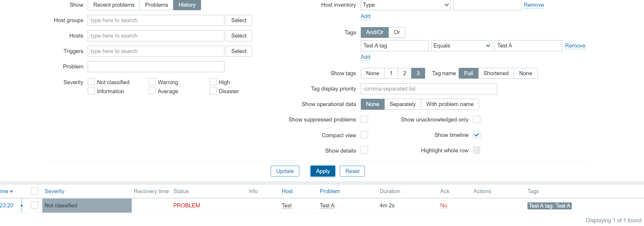644x226 pixels.
Task: Switch to the Problems view tab
Action: [156, 5]
